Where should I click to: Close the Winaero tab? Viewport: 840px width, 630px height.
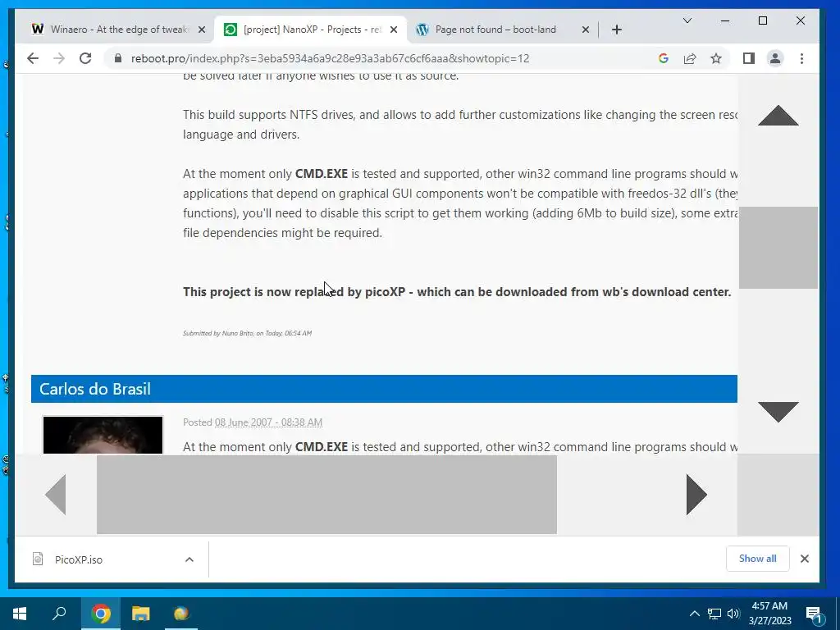[202, 30]
